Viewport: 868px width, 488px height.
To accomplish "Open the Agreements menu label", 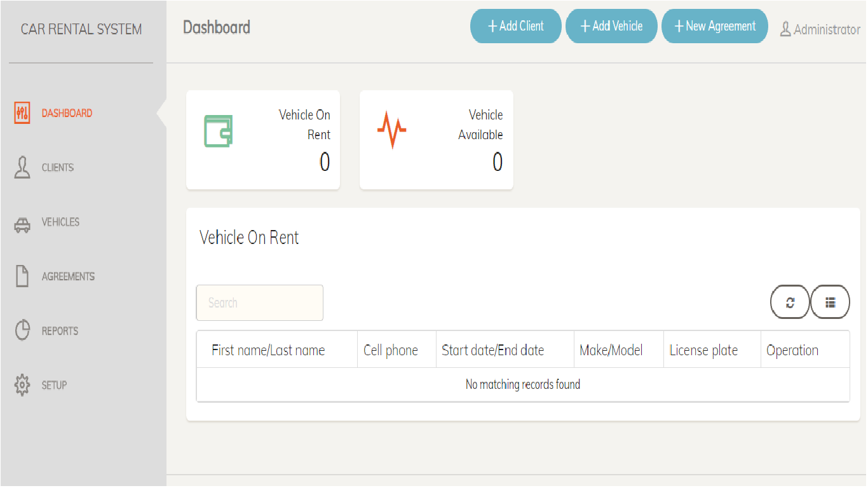I will click(68, 276).
